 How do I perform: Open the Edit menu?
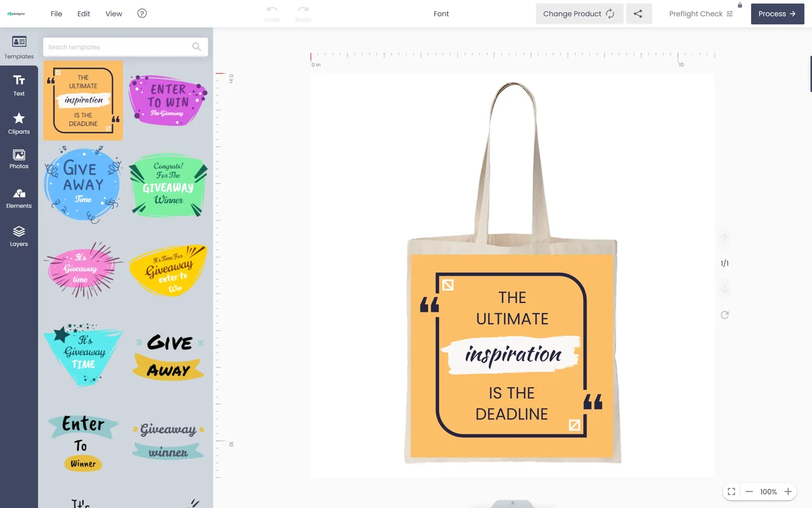tap(83, 14)
